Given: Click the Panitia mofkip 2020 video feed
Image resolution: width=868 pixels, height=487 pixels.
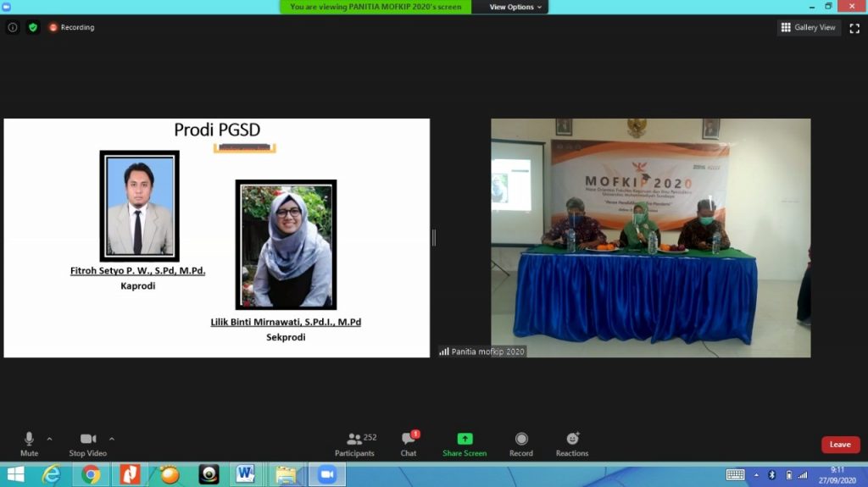Looking at the screenshot, I should pyautogui.click(x=650, y=237).
